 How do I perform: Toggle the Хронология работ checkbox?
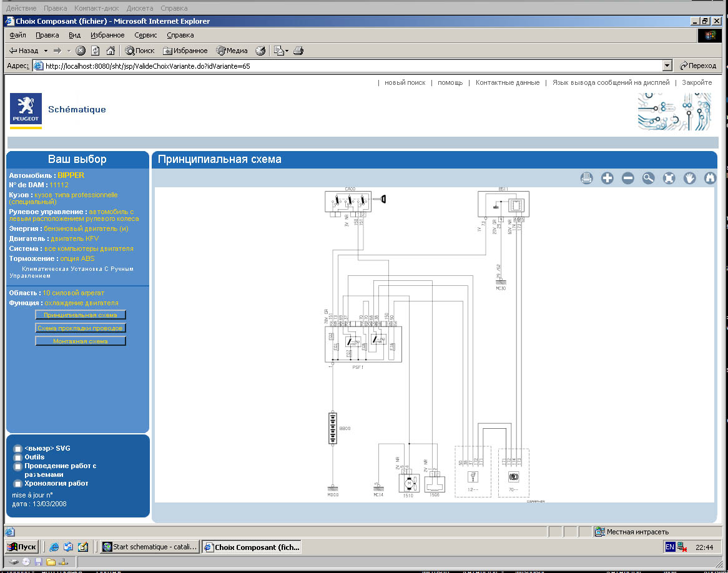click(x=17, y=484)
